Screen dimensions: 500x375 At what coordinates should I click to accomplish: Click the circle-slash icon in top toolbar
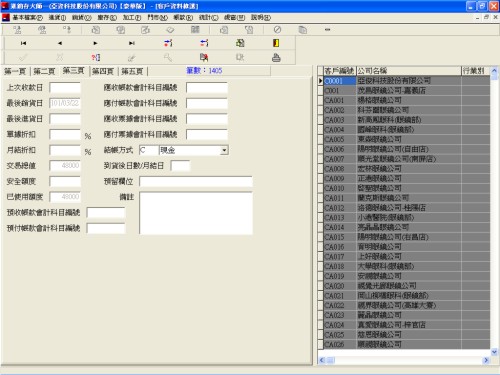pos(277,30)
